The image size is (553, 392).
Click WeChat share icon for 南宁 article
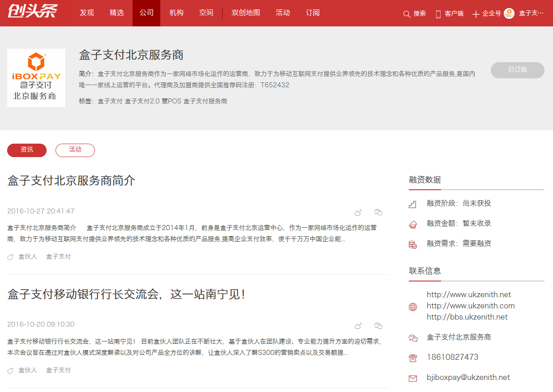tap(378, 325)
